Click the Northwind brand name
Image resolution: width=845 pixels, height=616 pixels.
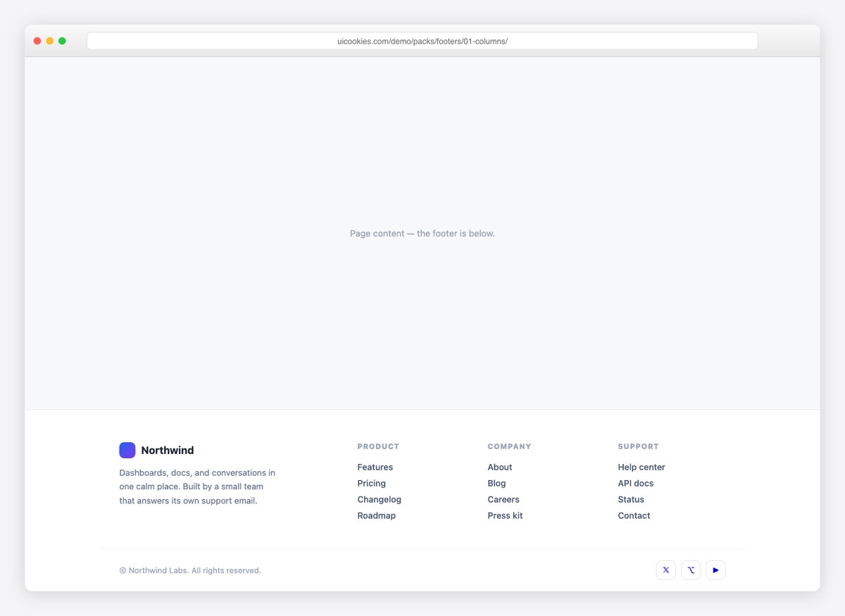(x=168, y=451)
